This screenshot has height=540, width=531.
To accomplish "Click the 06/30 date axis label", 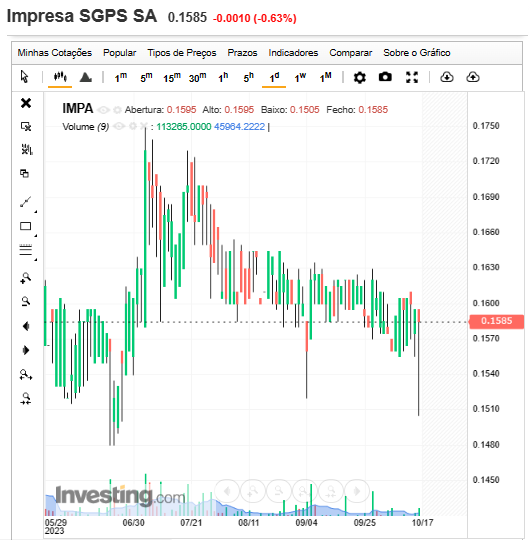I will click(133, 523).
